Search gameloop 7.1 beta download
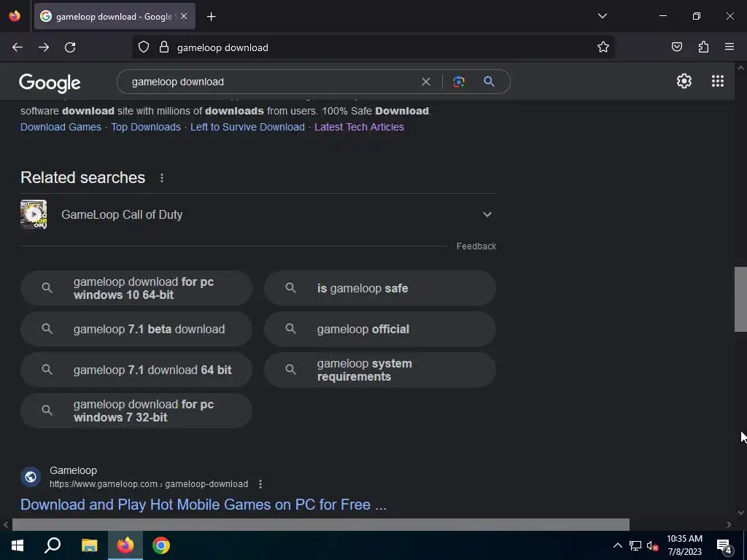747x560 pixels. tap(136, 329)
